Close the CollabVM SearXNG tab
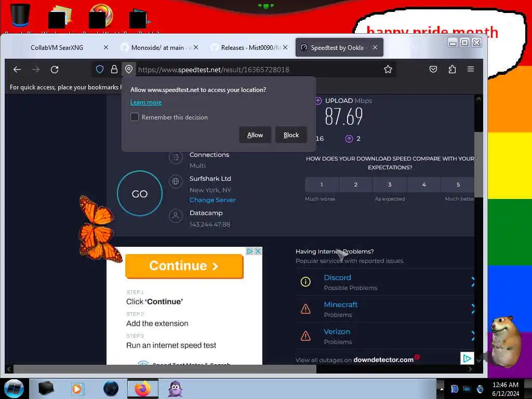 pyautogui.click(x=106, y=47)
